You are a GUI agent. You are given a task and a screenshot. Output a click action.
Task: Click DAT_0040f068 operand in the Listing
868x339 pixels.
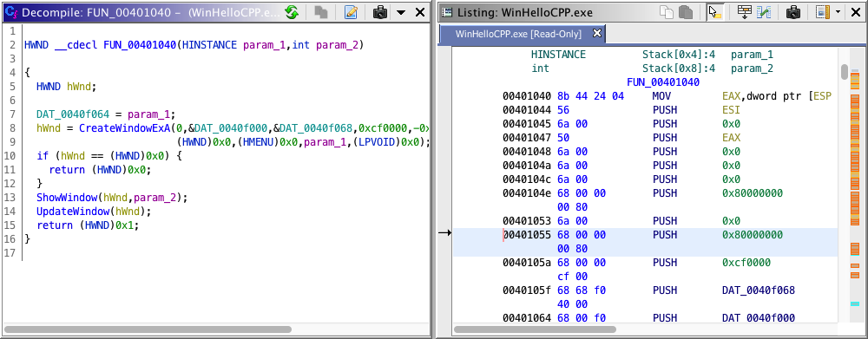(759, 290)
